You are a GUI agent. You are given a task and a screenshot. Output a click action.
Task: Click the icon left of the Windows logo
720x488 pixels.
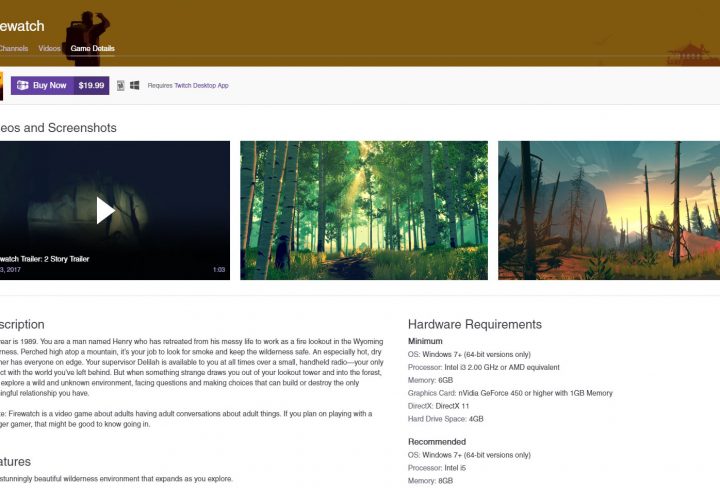point(120,86)
